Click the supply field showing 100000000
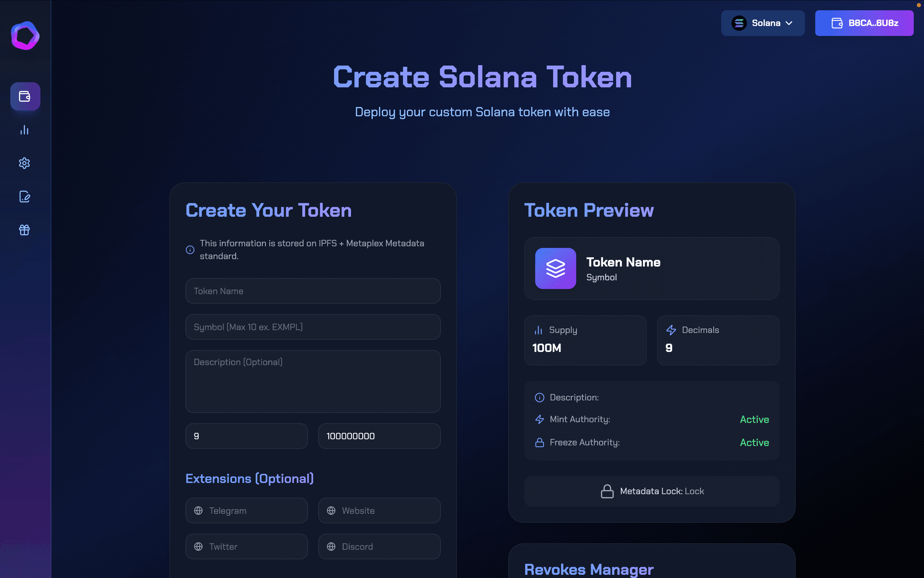Screen dimensions: 924x578 pos(379,436)
